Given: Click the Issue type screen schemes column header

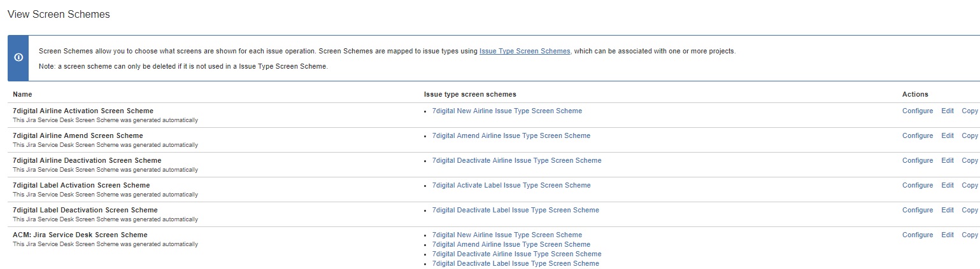Looking at the screenshot, I should click(470, 94).
